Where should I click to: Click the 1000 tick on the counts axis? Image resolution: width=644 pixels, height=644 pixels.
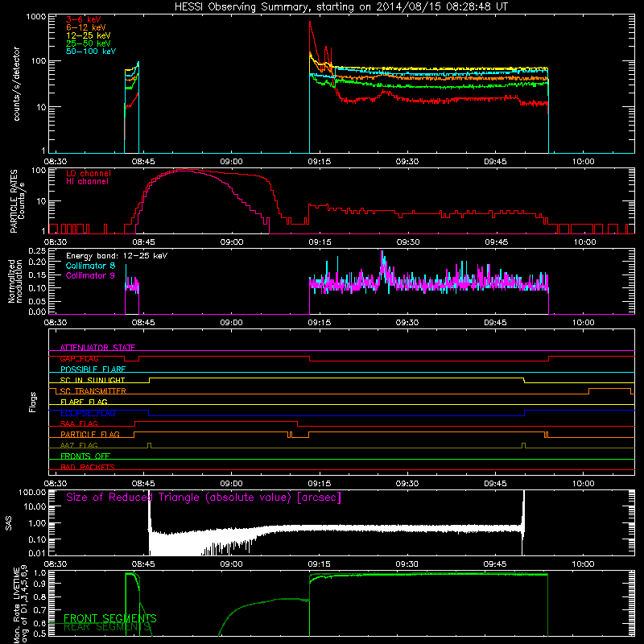(x=36, y=17)
